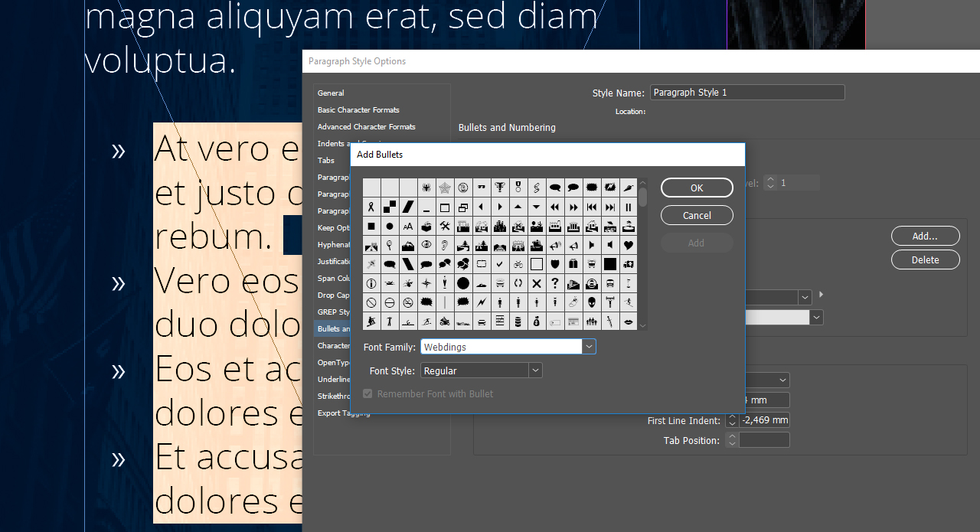Image resolution: width=980 pixels, height=532 pixels.
Task: Click the Level value stepper arrows
Action: click(x=770, y=183)
